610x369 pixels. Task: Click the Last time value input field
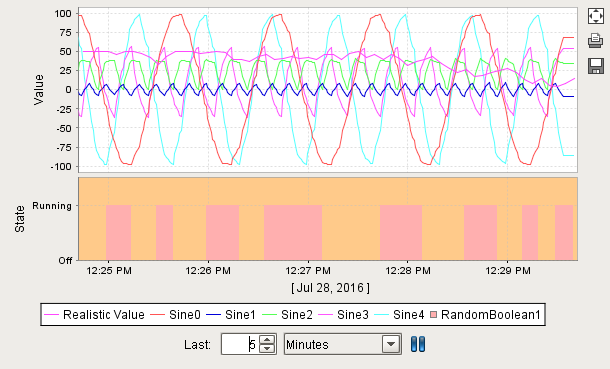240,344
